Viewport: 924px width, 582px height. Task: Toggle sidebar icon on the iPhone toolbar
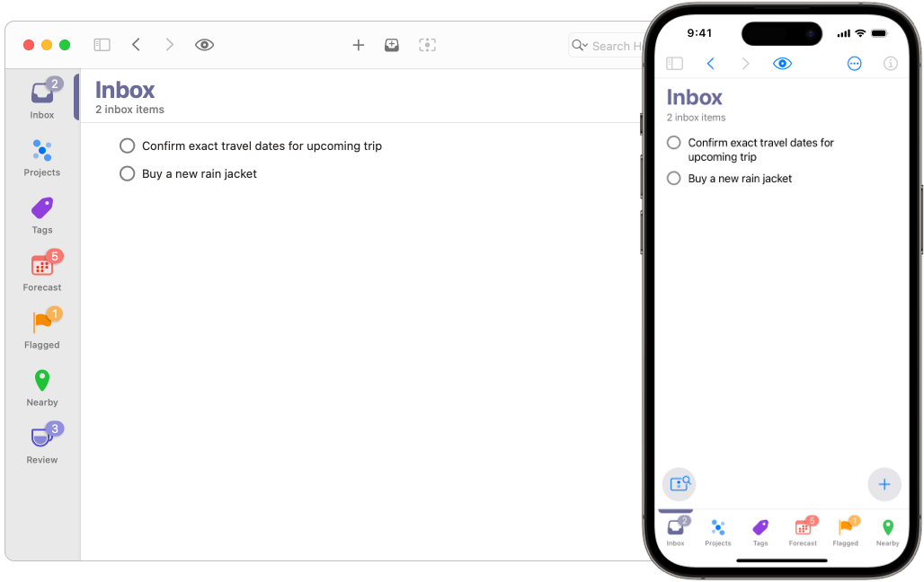coord(675,64)
